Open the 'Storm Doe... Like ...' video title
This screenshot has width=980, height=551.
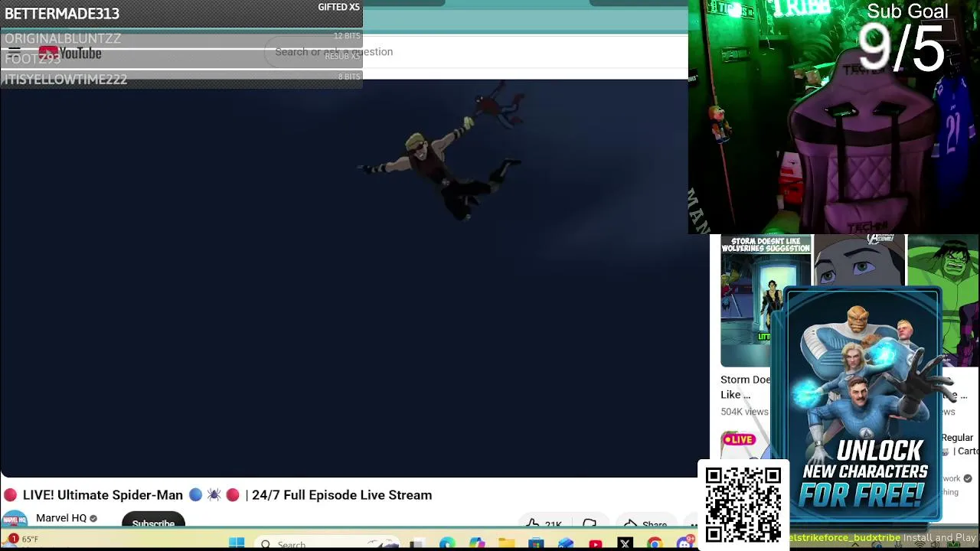pyautogui.click(x=745, y=387)
